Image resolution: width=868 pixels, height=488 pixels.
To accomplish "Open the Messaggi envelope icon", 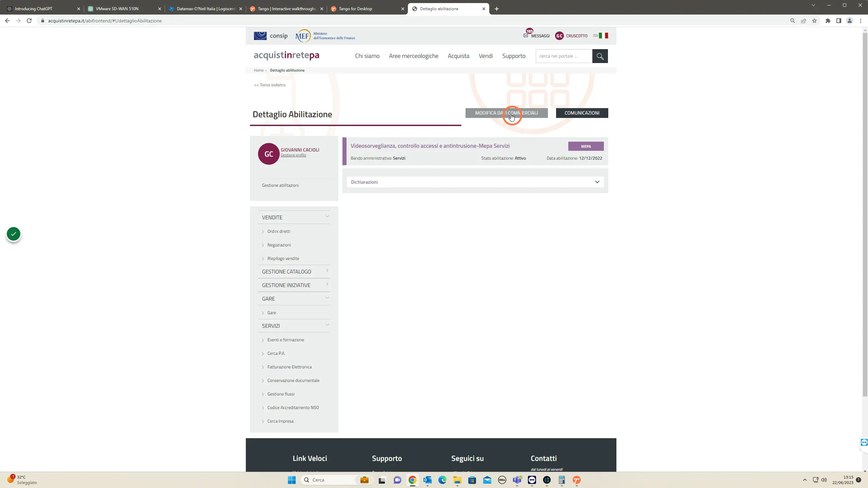I will (526, 36).
